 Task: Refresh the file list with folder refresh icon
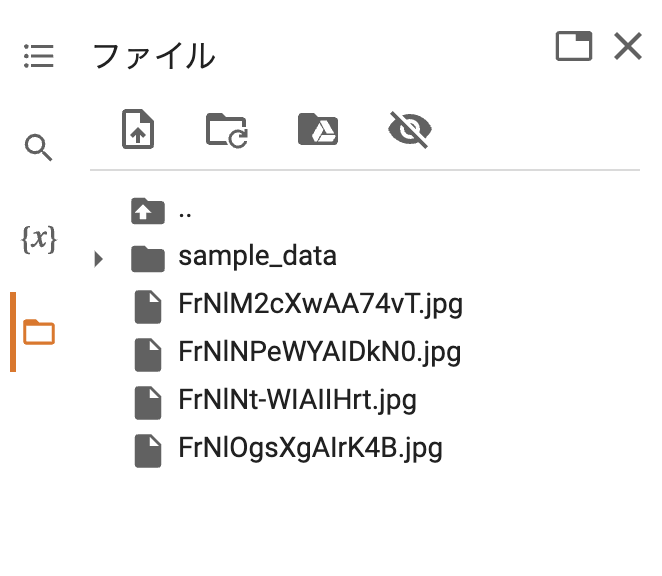tap(227, 130)
